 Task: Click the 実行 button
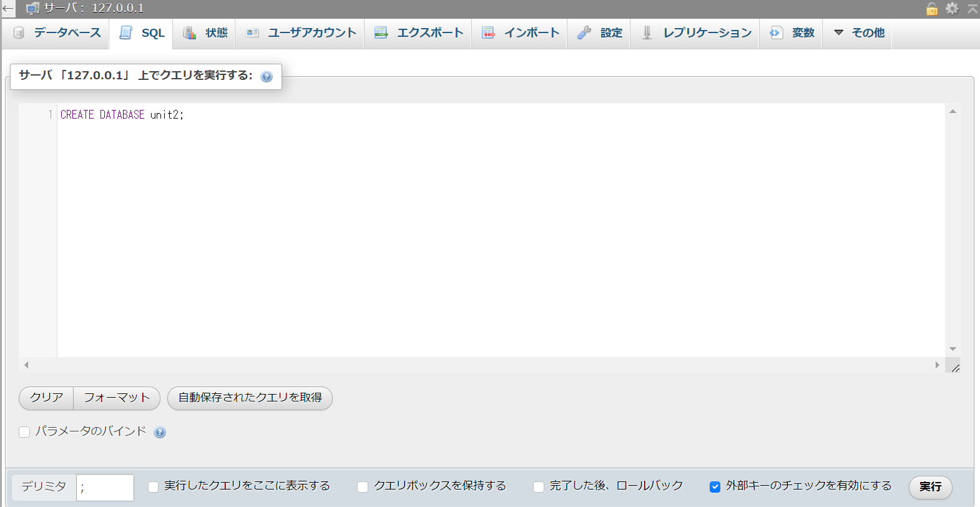(x=930, y=487)
